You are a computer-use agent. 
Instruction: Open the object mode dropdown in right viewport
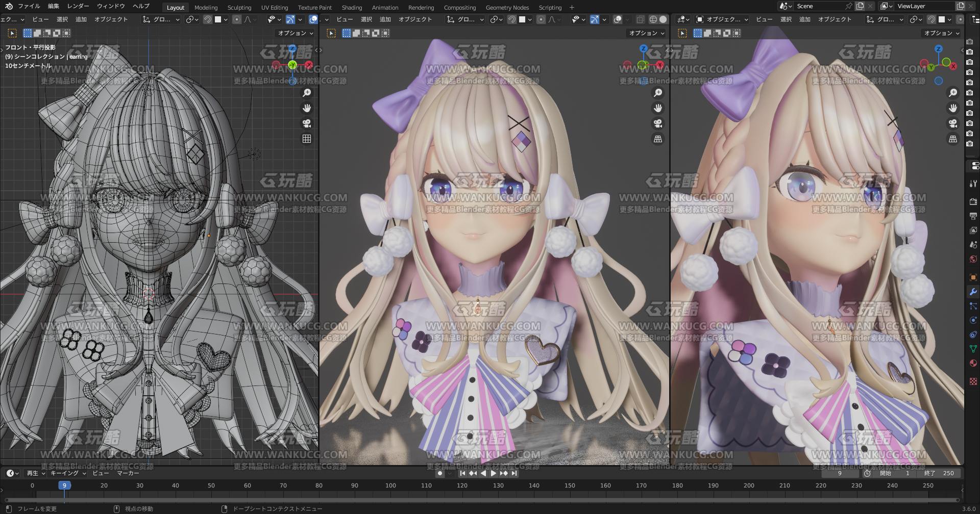[x=722, y=19]
